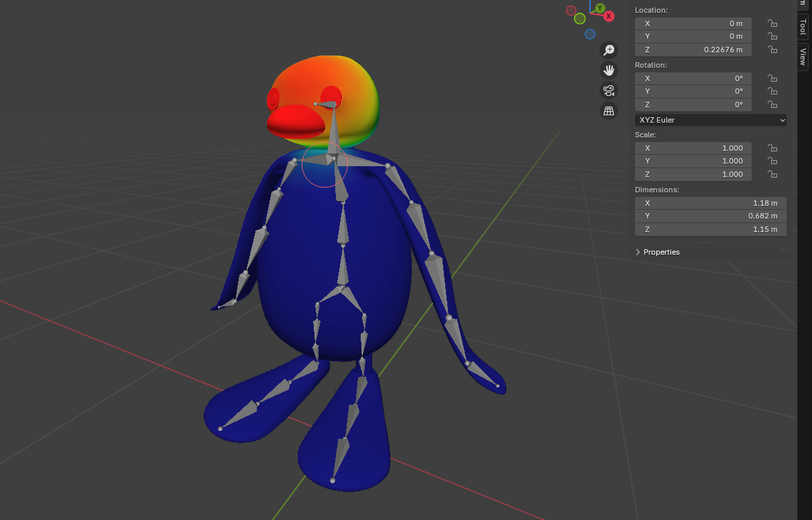Lock the Scale Y value
Screen dimensions: 812x520
pyautogui.click(x=772, y=161)
